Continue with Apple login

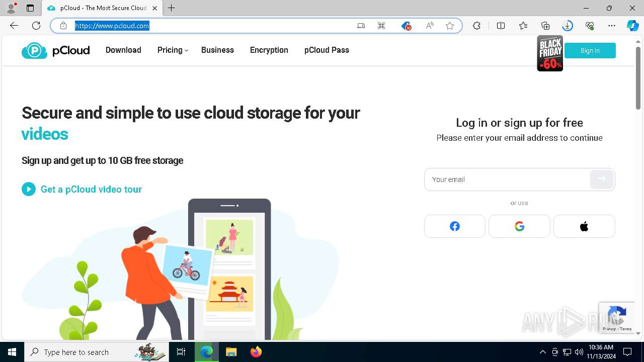tap(584, 226)
